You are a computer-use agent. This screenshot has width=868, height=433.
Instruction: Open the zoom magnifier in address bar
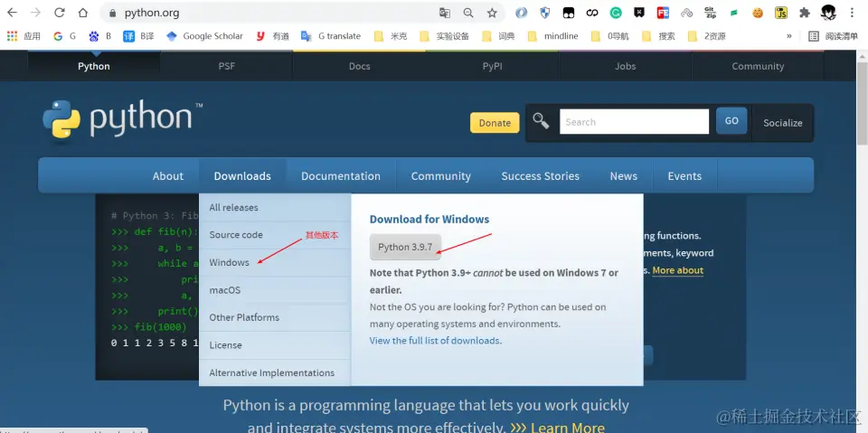tap(468, 13)
